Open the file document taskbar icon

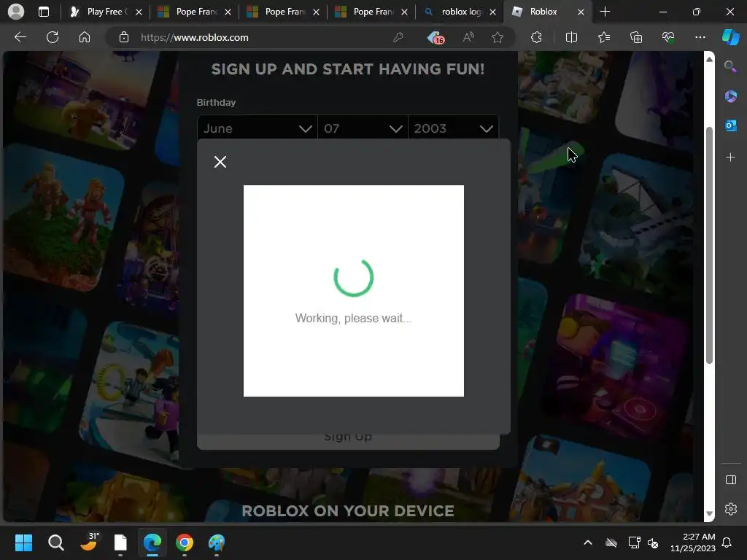[120, 542]
